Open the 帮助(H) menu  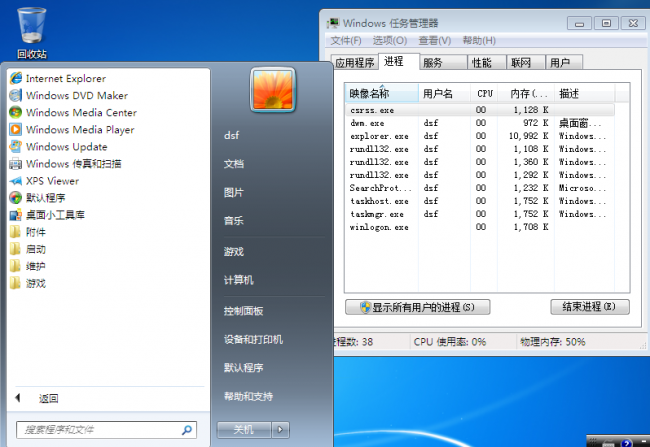pyautogui.click(x=479, y=41)
